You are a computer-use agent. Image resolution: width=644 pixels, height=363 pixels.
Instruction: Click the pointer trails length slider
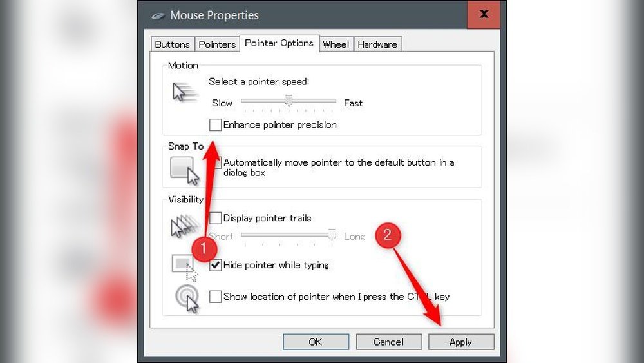tap(289, 236)
